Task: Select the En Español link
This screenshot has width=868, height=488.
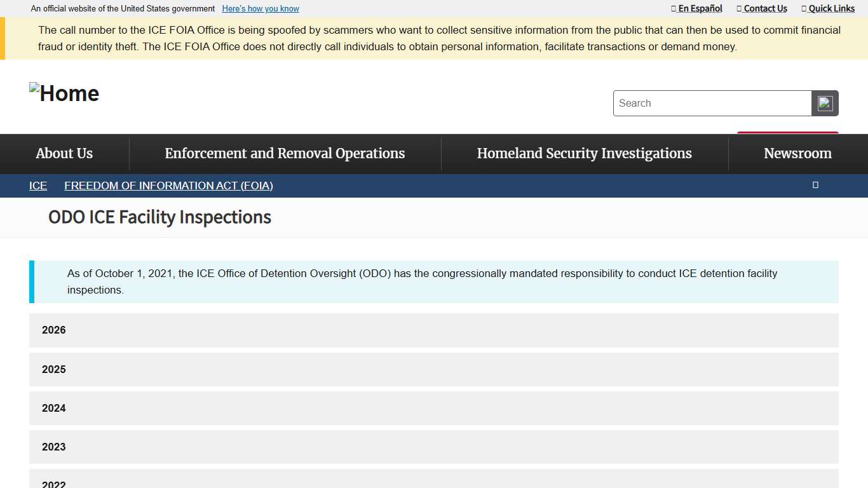Action: point(700,8)
